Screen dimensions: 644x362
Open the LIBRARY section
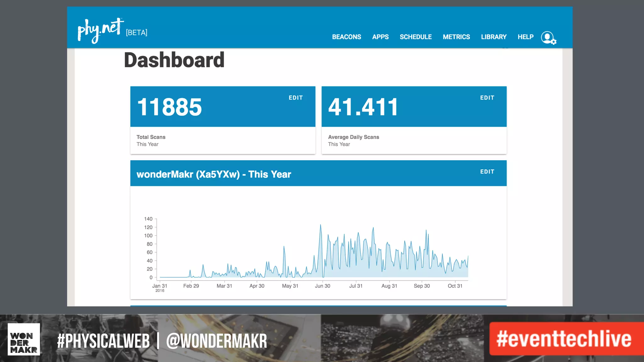(493, 37)
